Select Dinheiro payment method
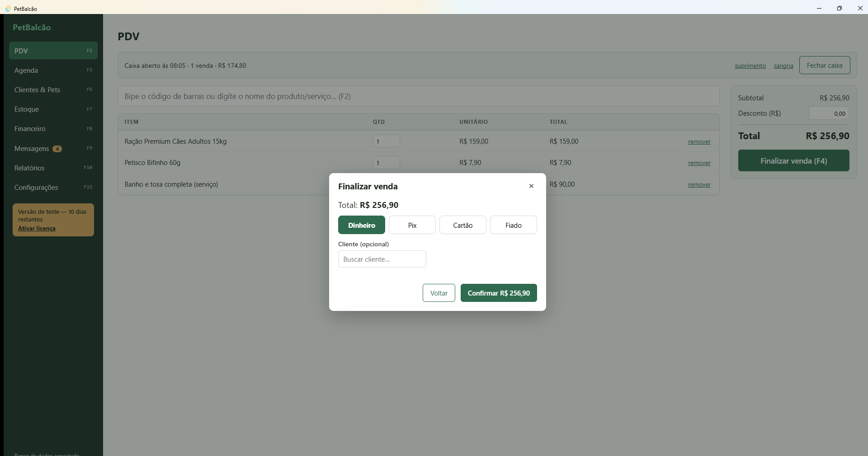Viewport: 868px width, 456px height. pyautogui.click(x=362, y=225)
